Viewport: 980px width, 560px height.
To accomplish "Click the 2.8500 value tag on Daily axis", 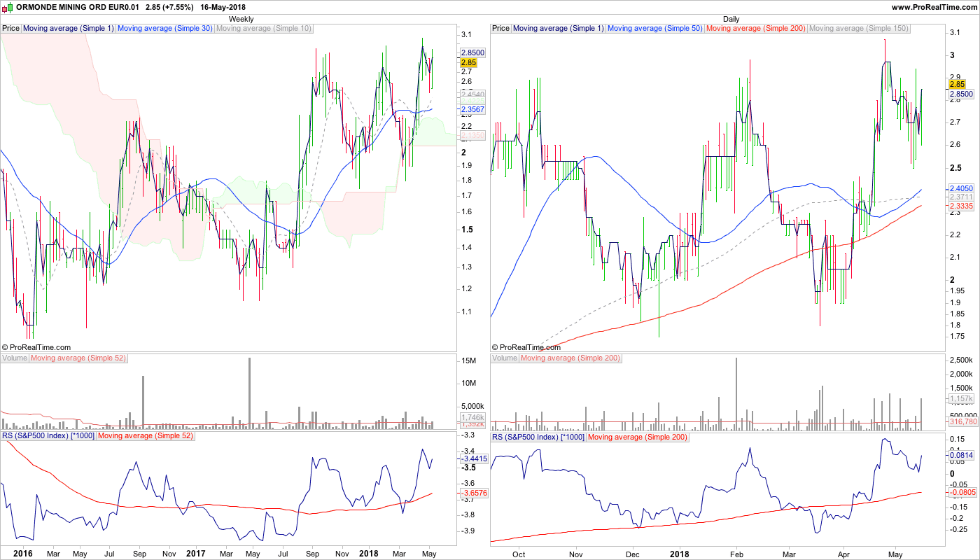I will tap(961, 93).
